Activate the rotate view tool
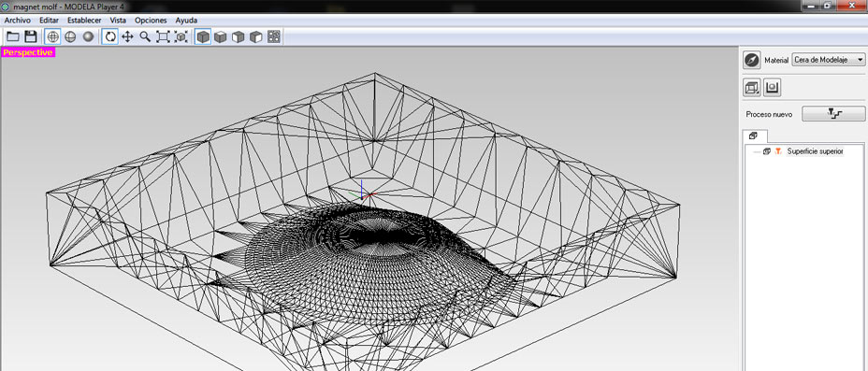 110,37
